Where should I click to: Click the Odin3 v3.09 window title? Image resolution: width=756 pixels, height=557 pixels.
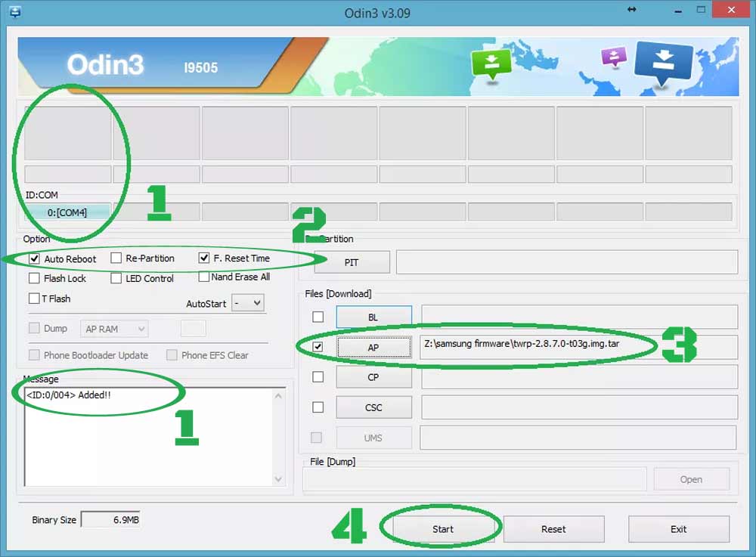tap(377, 13)
